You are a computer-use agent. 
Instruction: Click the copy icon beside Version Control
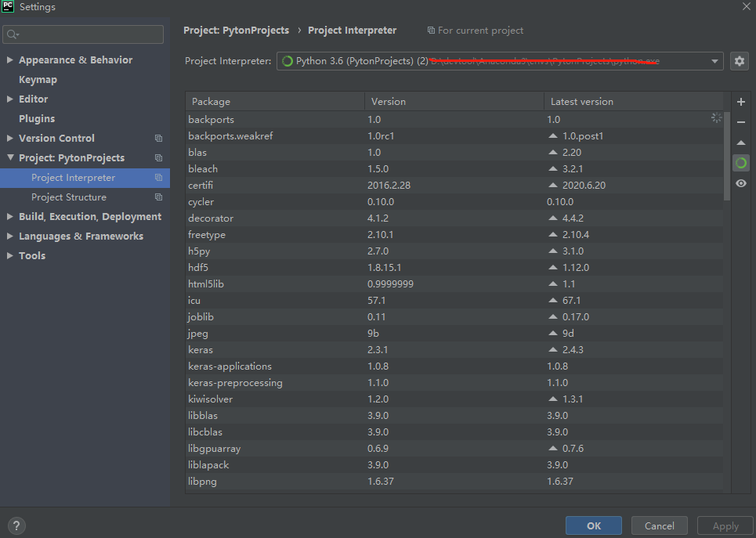pos(158,139)
